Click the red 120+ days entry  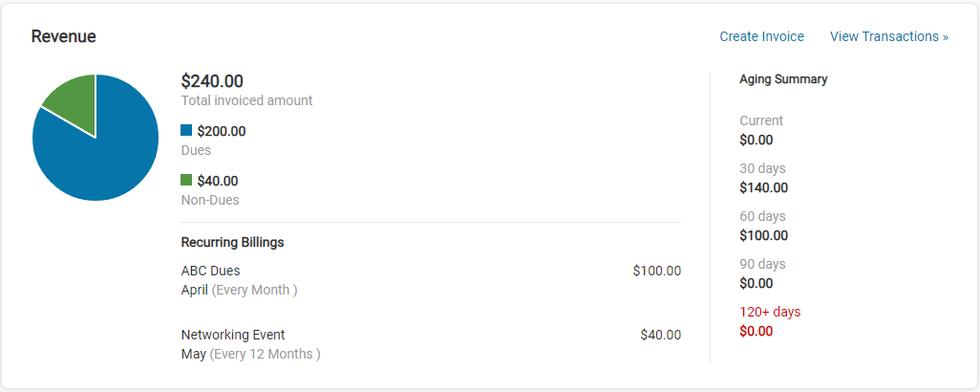click(770, 321)
